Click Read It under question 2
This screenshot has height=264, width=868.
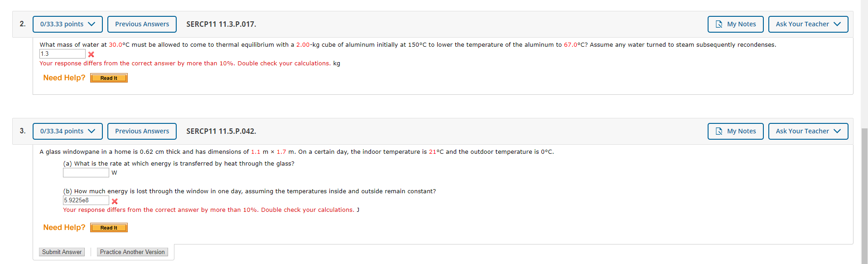pyautogui.click(x=109, y=78)
